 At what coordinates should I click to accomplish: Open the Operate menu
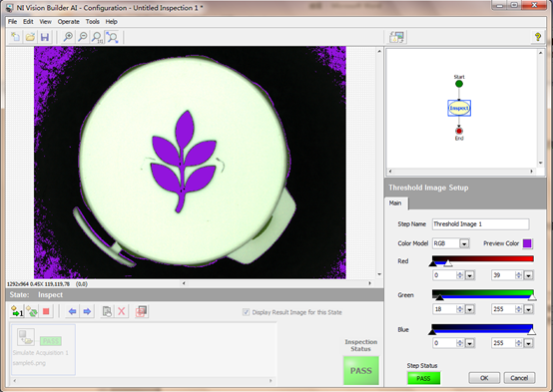(69, 22)
